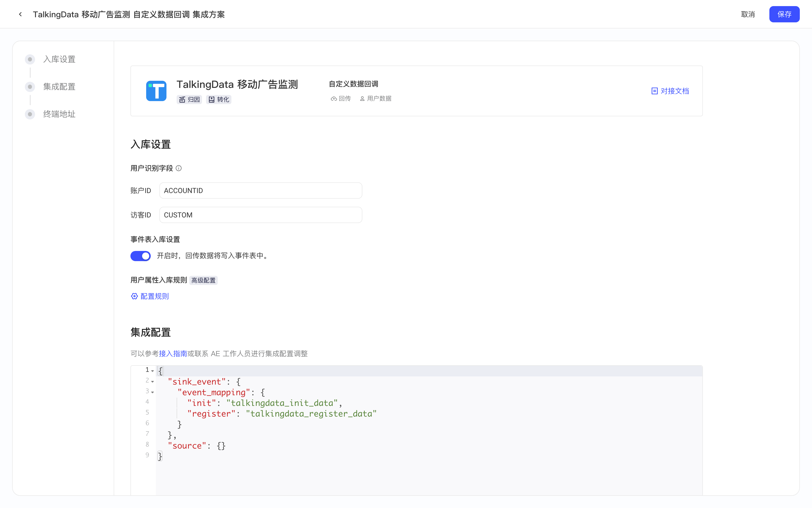Screen dimensions: 812x508
Task: Click the 转化 tag
Action: click(218, 100)
